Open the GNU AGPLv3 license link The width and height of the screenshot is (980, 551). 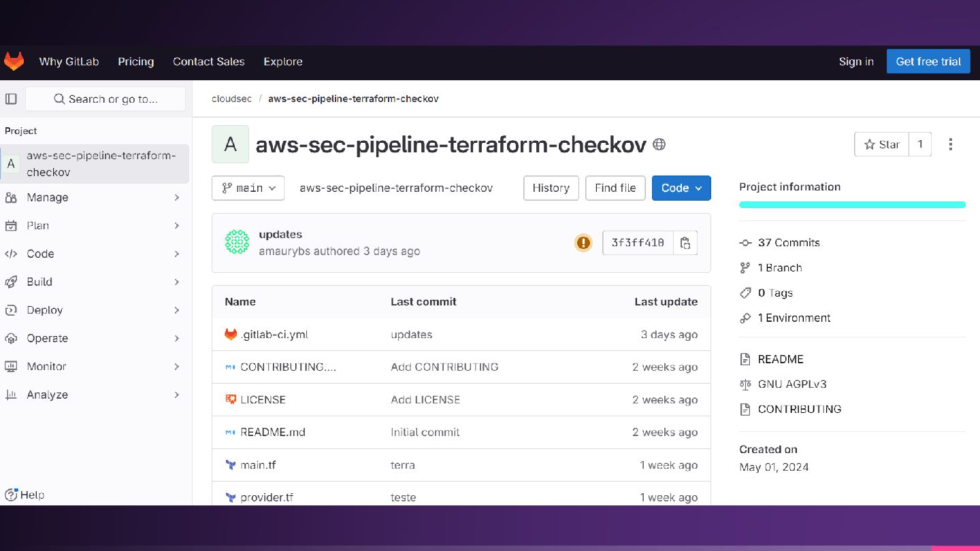[792, 384]
